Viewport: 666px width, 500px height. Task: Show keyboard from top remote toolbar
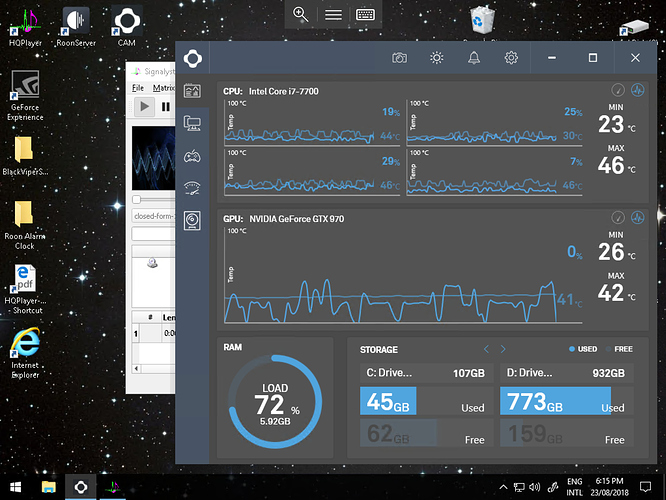365,15
